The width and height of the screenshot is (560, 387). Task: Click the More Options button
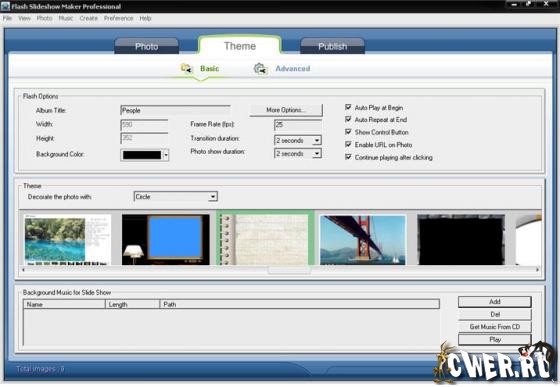coord(286,110)
